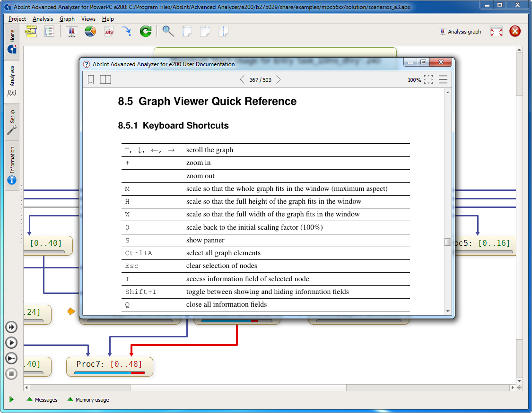Click the Analysis graph label button
The height and width of the screenshot is (413, 532).
coord(460,32)
